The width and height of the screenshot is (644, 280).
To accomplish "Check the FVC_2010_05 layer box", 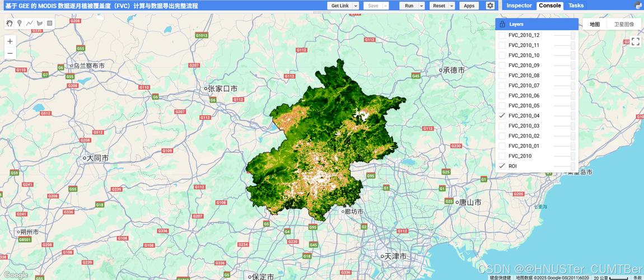I will [x=502, y=105].
